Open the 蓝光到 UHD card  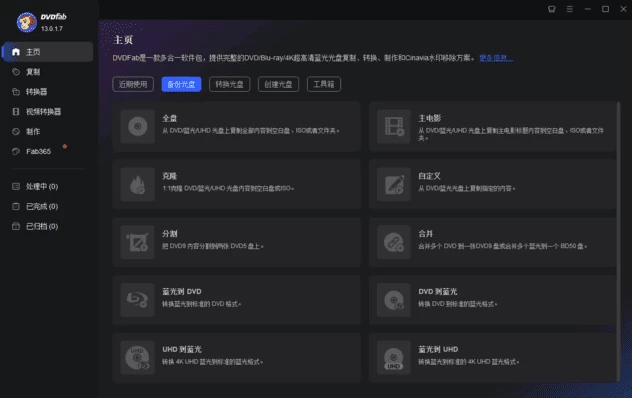click(493, 358)
